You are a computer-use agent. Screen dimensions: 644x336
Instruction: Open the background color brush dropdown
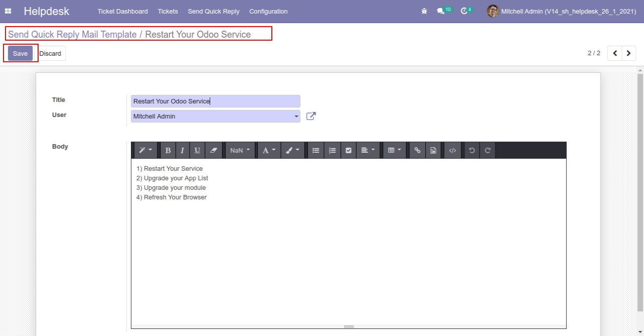click(292, 150)
